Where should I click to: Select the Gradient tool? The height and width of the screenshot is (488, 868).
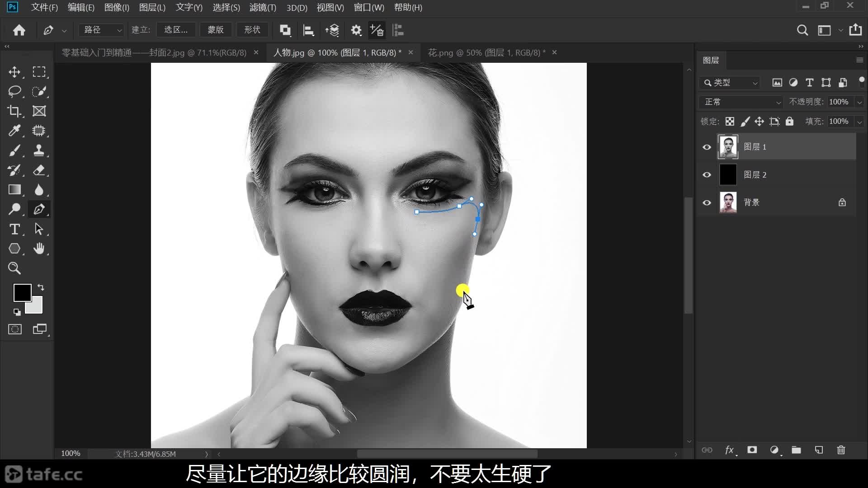(x=14, y=190)
